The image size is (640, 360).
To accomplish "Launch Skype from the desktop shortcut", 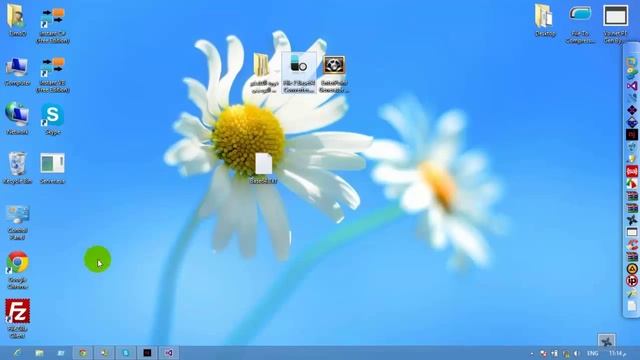I will coord(53,118).
